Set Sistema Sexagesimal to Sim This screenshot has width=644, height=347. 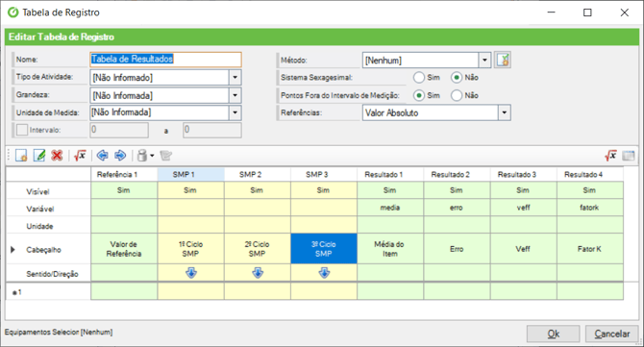point(419,77)
